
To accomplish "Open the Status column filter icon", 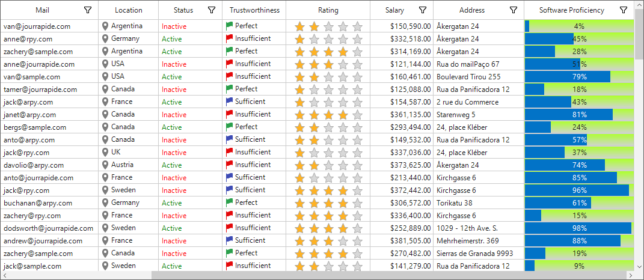I will coord(212,10).
